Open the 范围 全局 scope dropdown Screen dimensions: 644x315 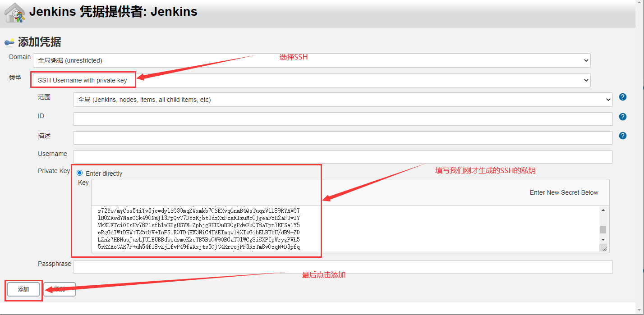343,100
